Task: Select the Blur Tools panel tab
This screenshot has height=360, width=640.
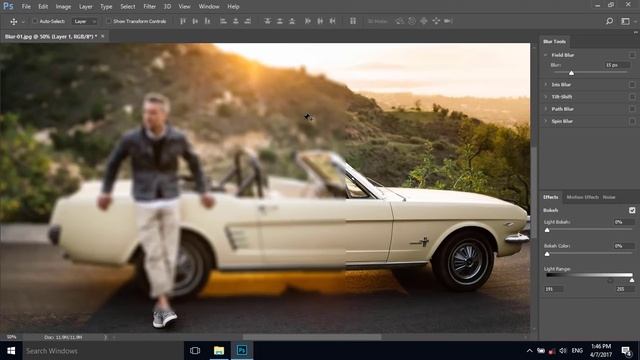Action: tap(554, 41)
